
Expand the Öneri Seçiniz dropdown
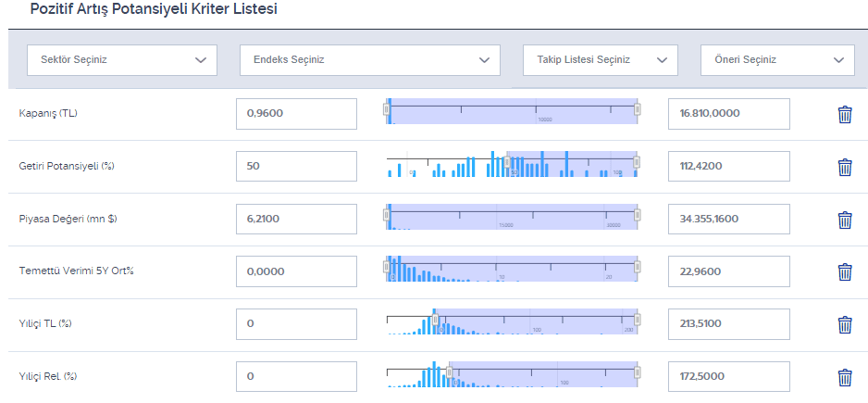point(777,60)
